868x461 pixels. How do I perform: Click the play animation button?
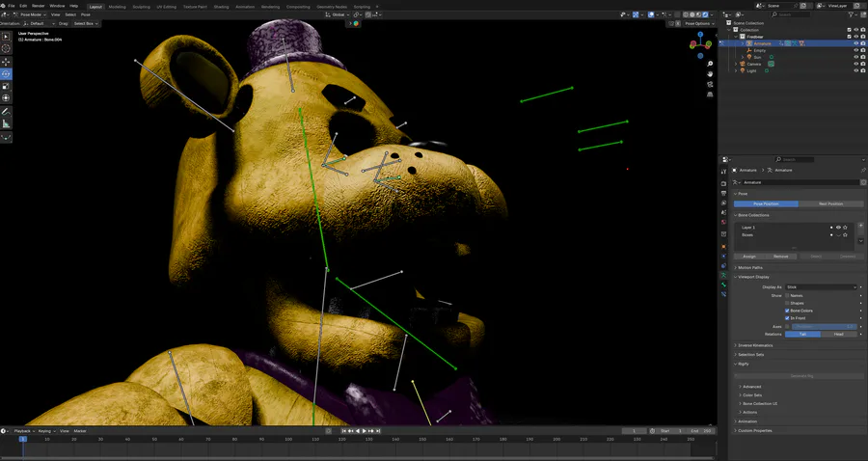[x=365, y=430]
